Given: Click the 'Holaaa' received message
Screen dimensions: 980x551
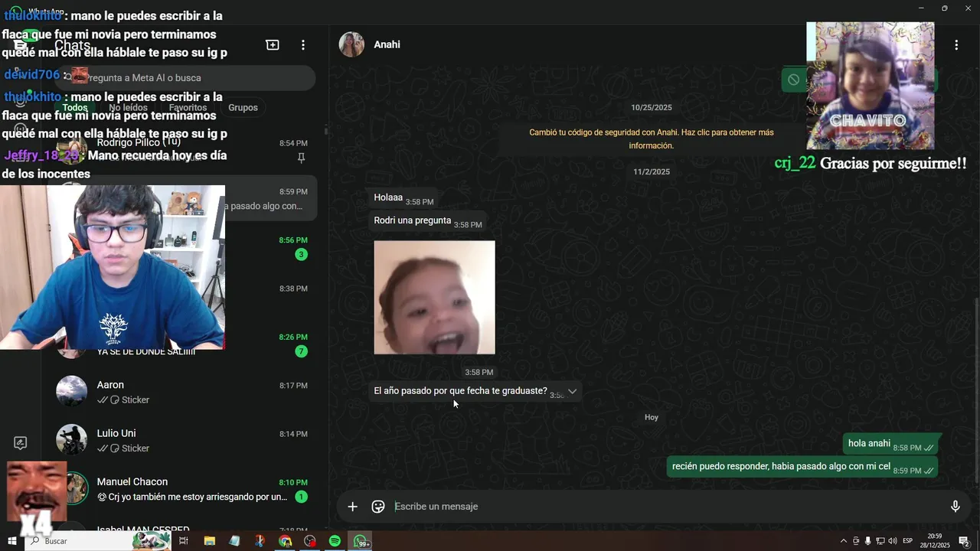Looking at the screenshot, I should 403,199.
